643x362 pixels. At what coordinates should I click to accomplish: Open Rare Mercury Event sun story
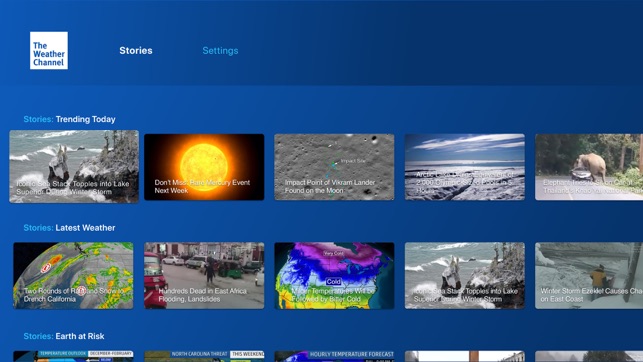click(x=204, y=167)
